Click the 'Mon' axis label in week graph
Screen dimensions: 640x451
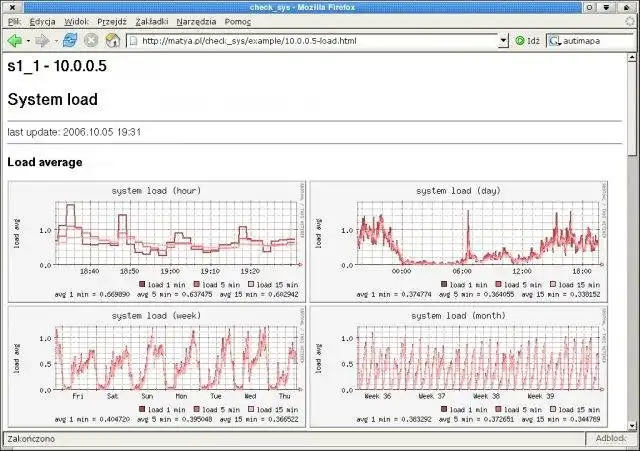(x=181, y=396)
